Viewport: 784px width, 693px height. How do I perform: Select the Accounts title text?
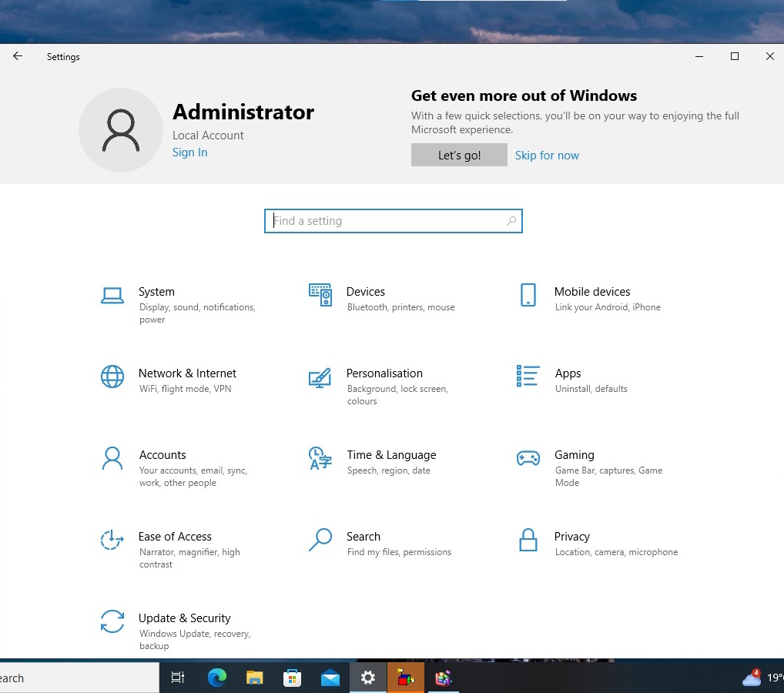162,455
